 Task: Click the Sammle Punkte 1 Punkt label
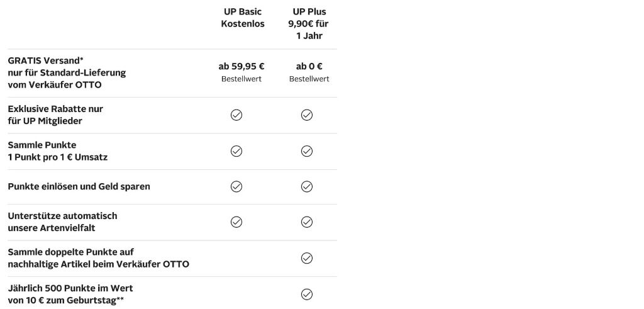(x=57, y=151)
